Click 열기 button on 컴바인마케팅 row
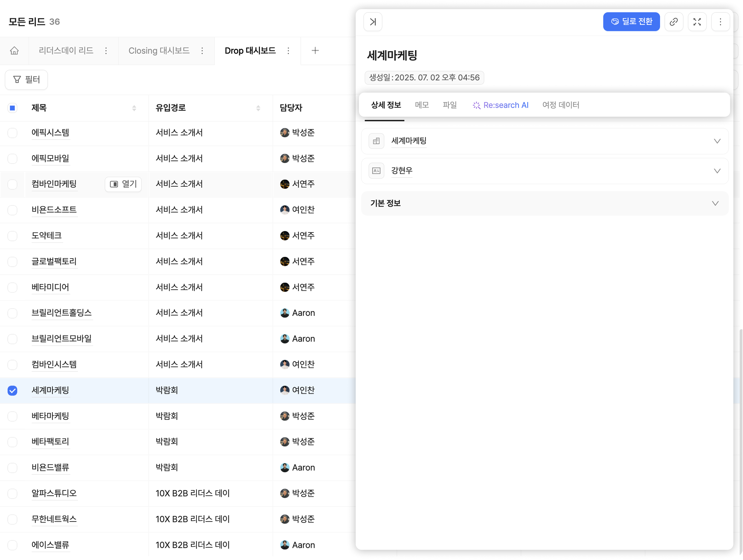 pos(123,184)
